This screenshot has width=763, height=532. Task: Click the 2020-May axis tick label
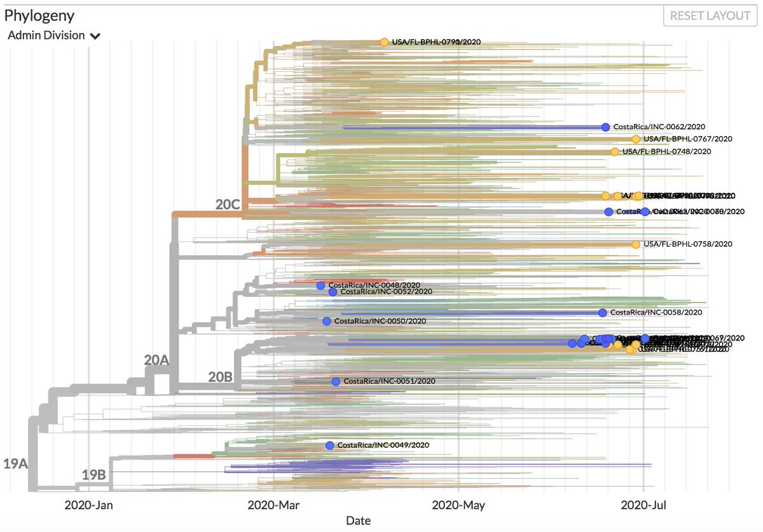(x=458, y=506)
